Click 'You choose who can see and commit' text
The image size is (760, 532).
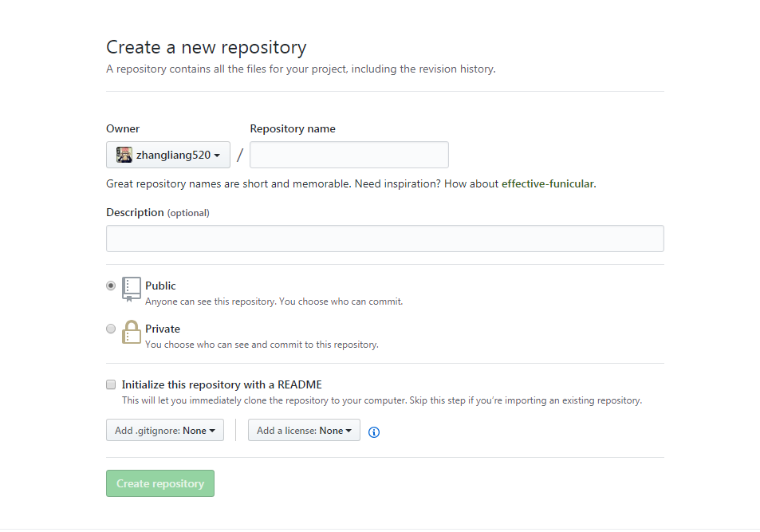(x=262, y=345)
